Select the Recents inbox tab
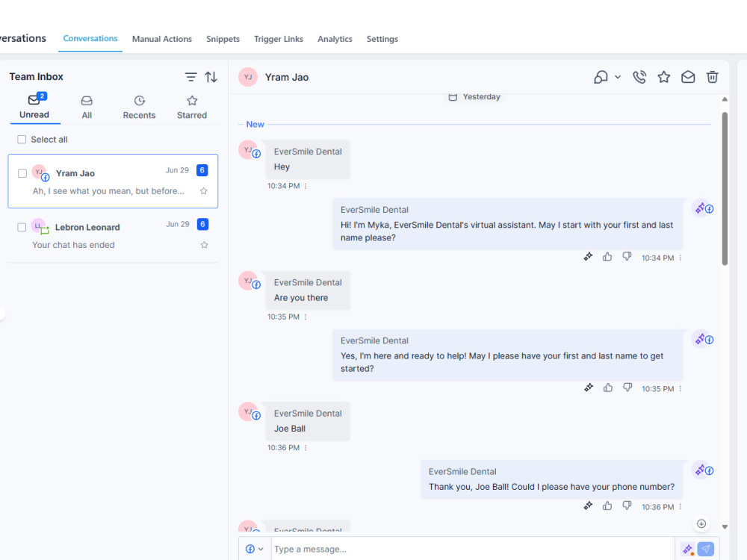747x560 pixels. point(139,108)
